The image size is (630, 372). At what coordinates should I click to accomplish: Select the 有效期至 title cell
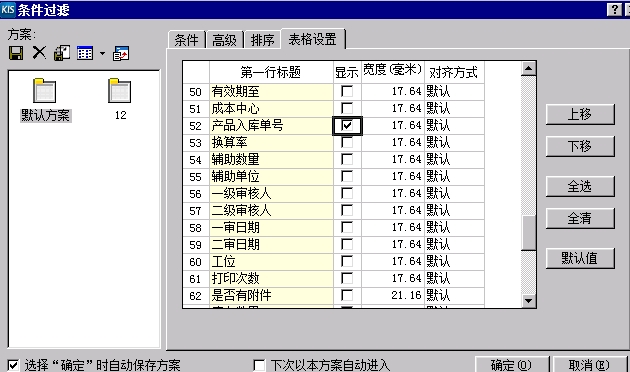[271, 92]
